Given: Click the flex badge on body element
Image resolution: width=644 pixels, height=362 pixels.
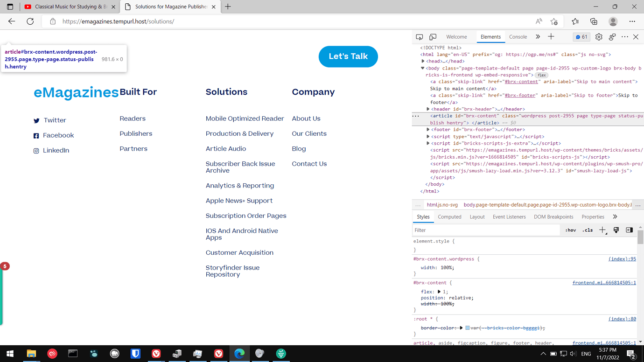Looking at the screenshot, I should pos(541,75).
